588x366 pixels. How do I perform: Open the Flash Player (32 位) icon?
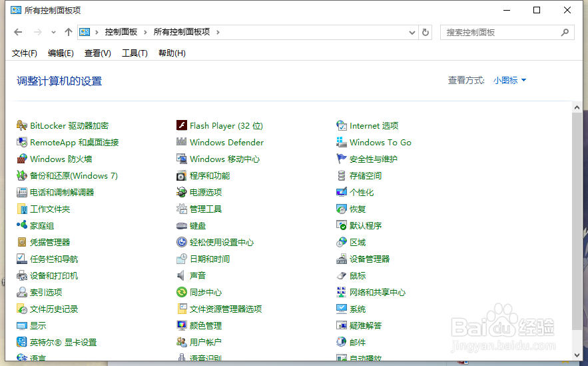click(x=182, y=125)
